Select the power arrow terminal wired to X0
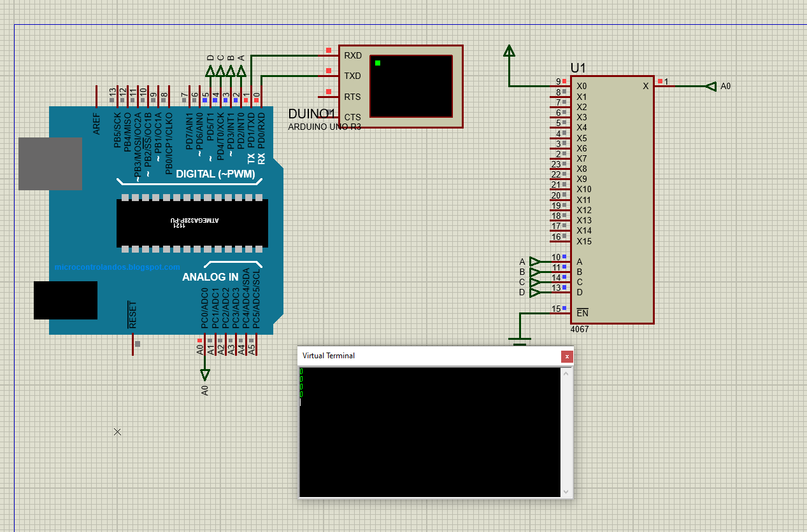The width and height of the screenshot is (807, 532). 509,52
